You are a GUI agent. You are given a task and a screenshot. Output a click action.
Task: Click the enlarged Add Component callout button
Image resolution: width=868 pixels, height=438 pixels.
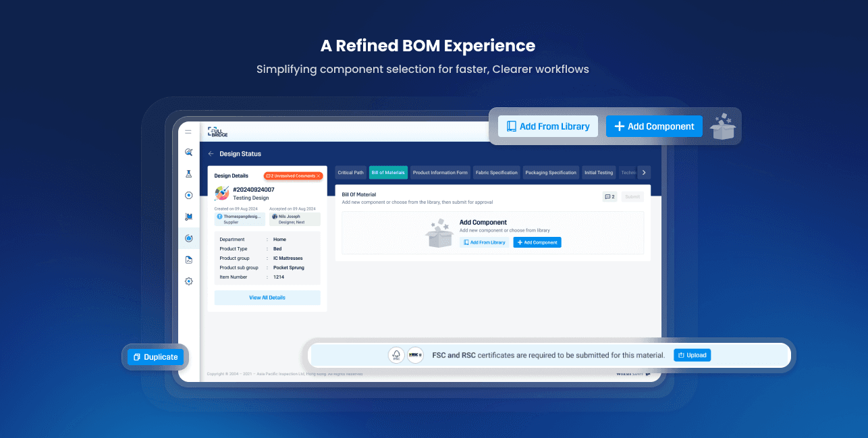point(654,126)
